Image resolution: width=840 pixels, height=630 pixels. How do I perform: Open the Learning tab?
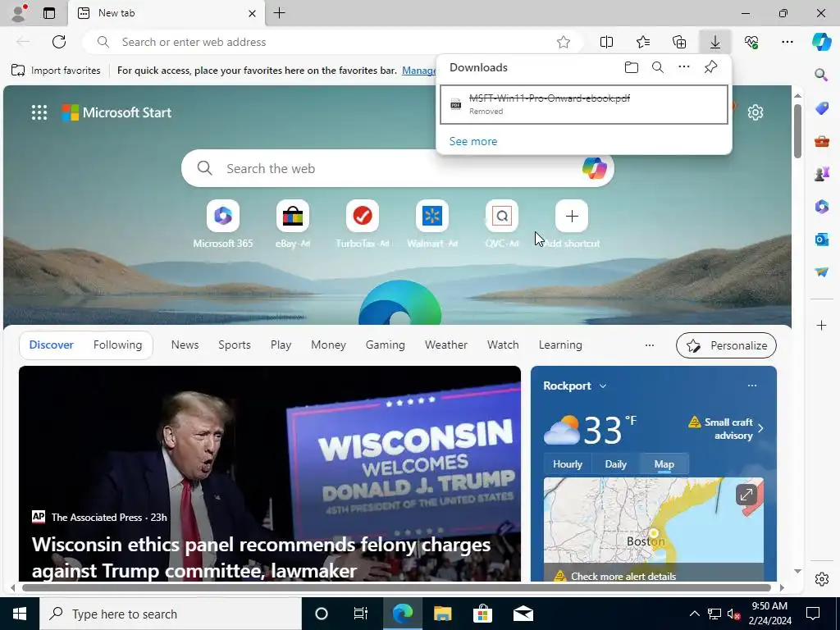pyautogui.click(x=560, y=345)
